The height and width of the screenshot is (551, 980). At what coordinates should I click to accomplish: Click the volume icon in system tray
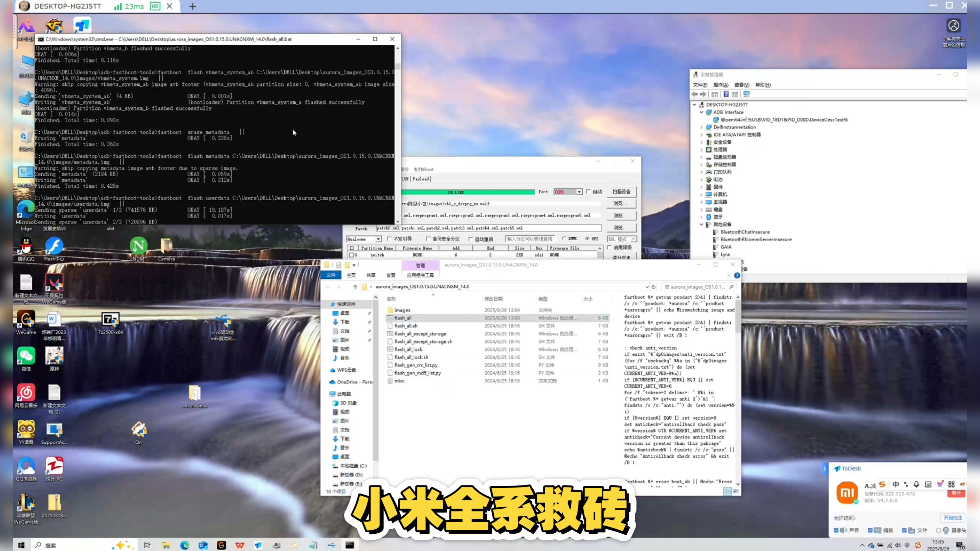[898, 545]
